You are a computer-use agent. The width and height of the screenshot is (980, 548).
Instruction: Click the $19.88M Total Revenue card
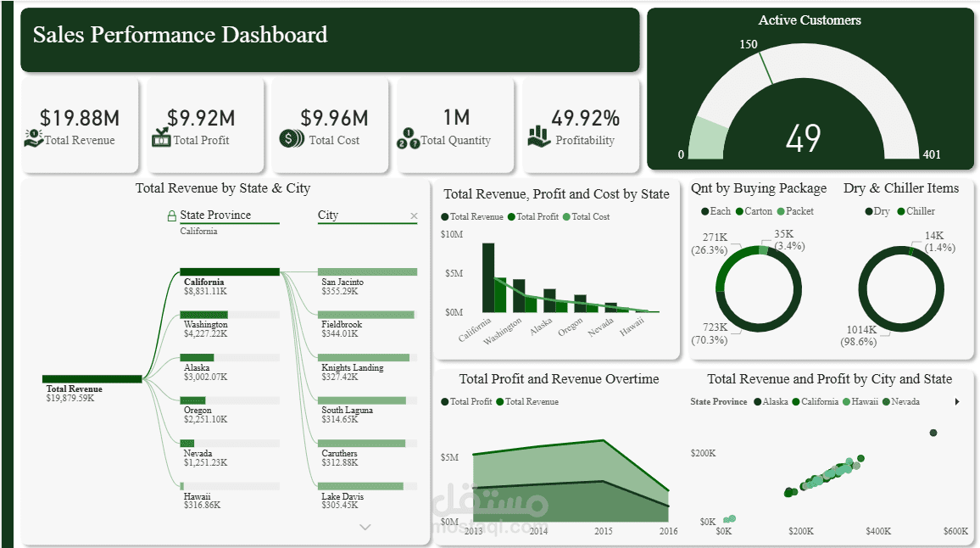click(80, 125)
